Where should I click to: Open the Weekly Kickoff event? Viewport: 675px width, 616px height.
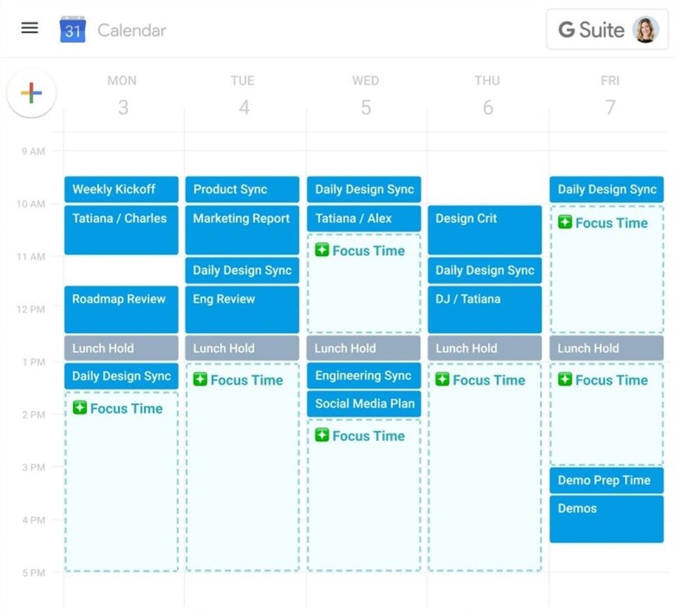click(x=121, y=189)
